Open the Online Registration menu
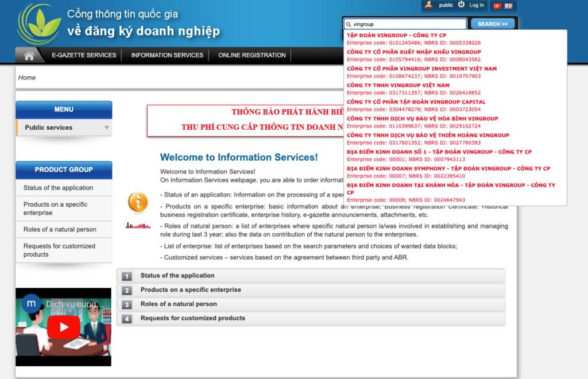Image resolution: width=588 pixels, height=379 pixels. 252,55
